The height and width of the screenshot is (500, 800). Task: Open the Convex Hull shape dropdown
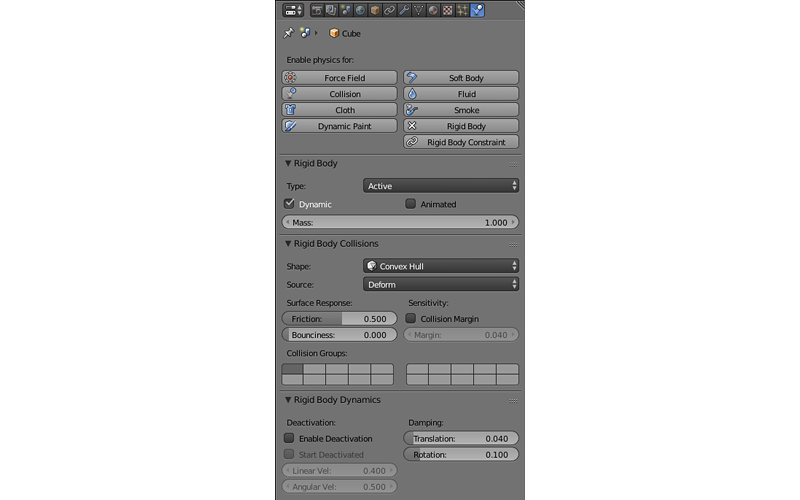point(440,266)
